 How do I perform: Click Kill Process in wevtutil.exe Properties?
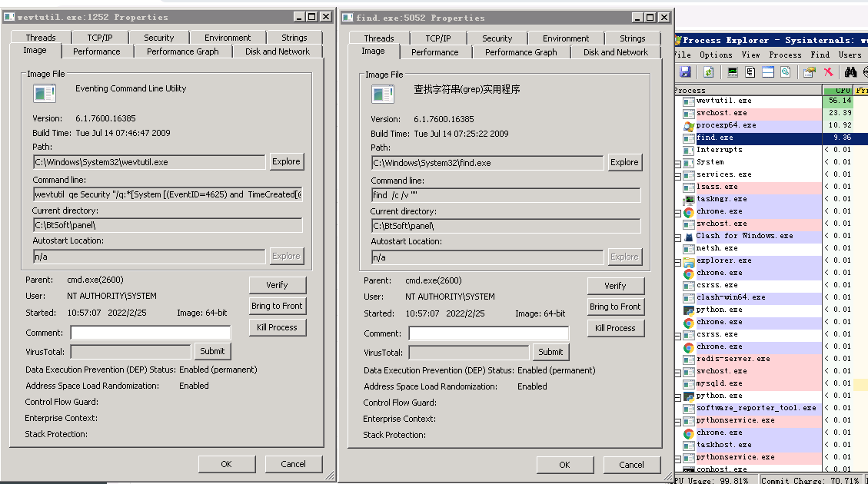click(x=277, y=327)
